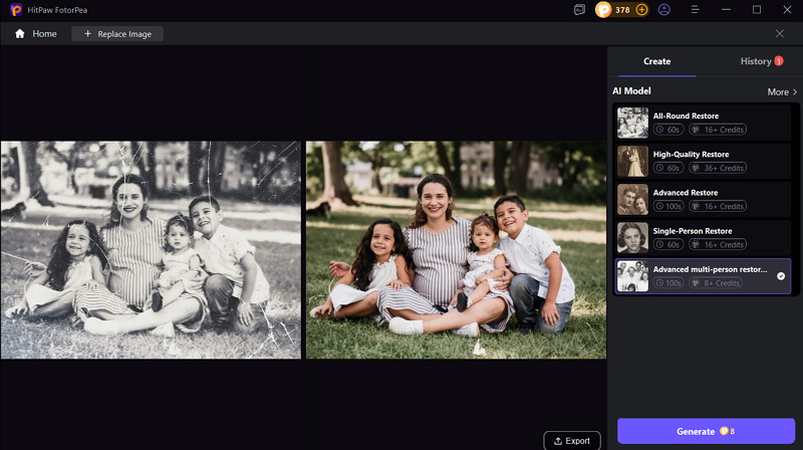Expand More AI models

[x=782, y=92]
